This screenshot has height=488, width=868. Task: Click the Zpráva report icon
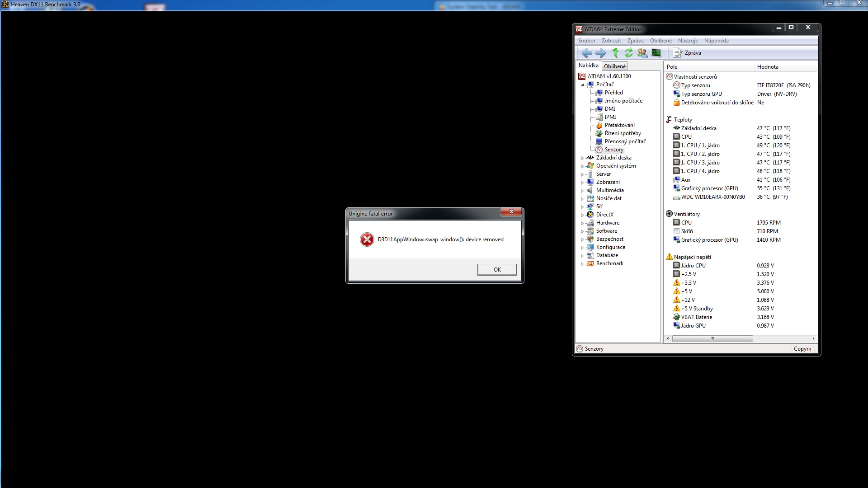coord(678,53)
